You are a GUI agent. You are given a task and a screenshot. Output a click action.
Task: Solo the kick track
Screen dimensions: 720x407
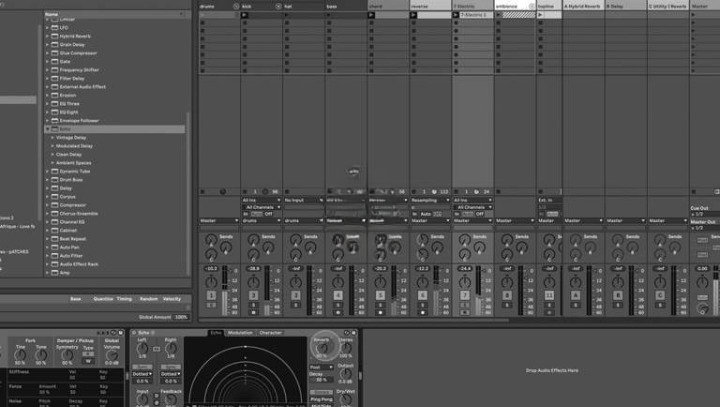point(253,305)
